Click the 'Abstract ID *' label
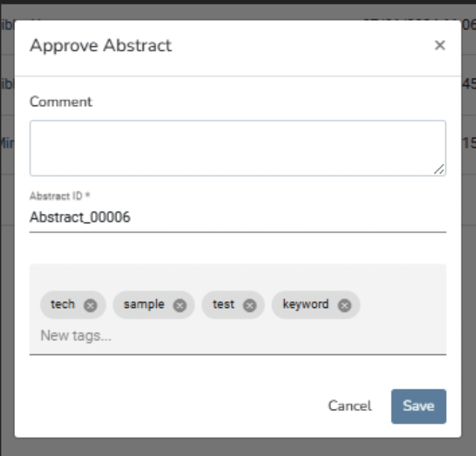Screen dimensions: 476x456 60,196
